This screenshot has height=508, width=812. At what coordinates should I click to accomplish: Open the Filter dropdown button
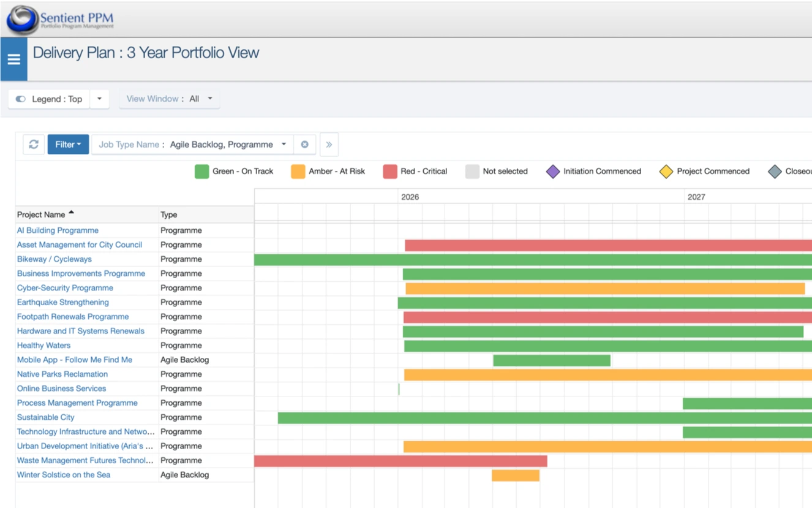coord(68,145)
